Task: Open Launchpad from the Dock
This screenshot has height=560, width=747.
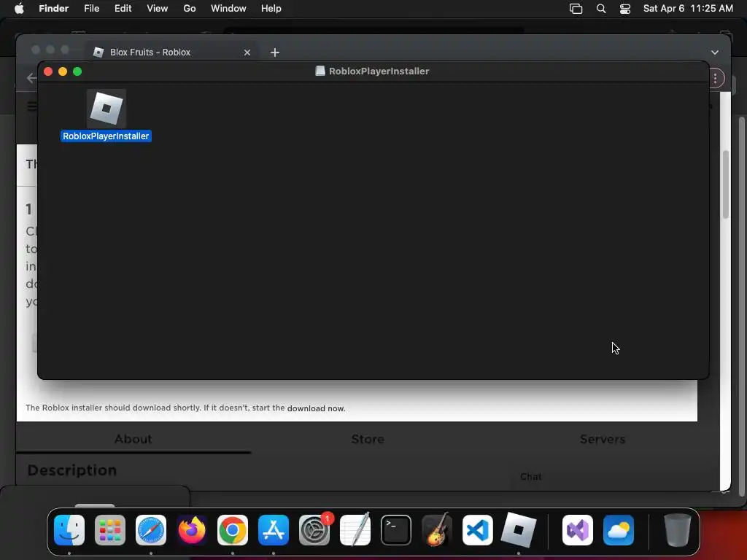Action: (110, 530)
